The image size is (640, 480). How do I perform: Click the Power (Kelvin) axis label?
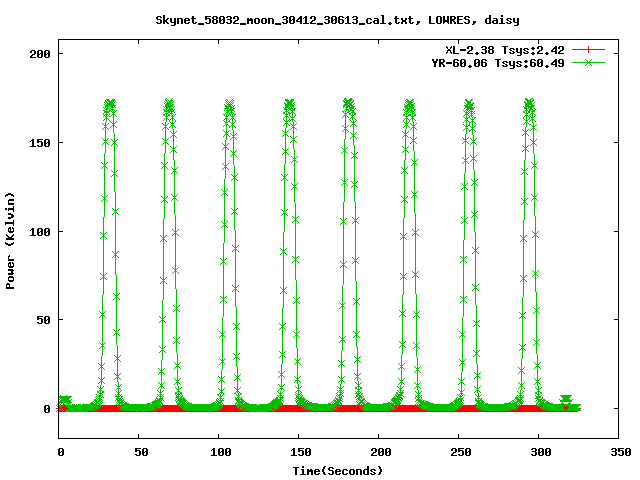[x=10, y=241]
